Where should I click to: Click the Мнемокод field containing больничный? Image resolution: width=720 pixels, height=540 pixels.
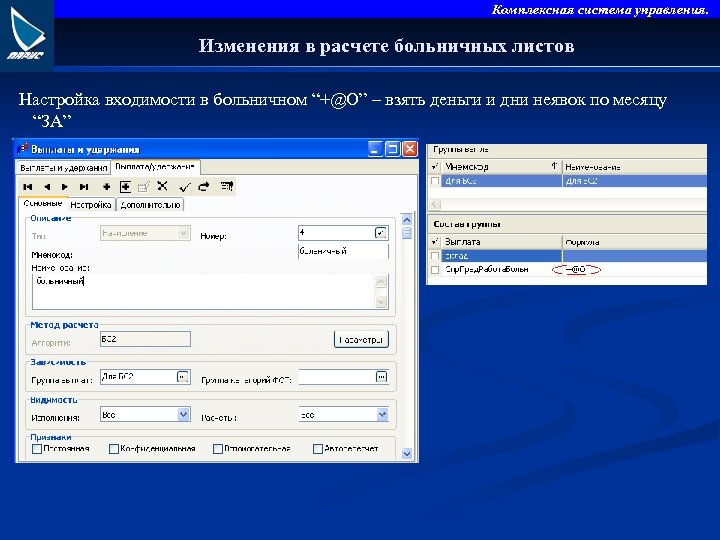(343, 251)
